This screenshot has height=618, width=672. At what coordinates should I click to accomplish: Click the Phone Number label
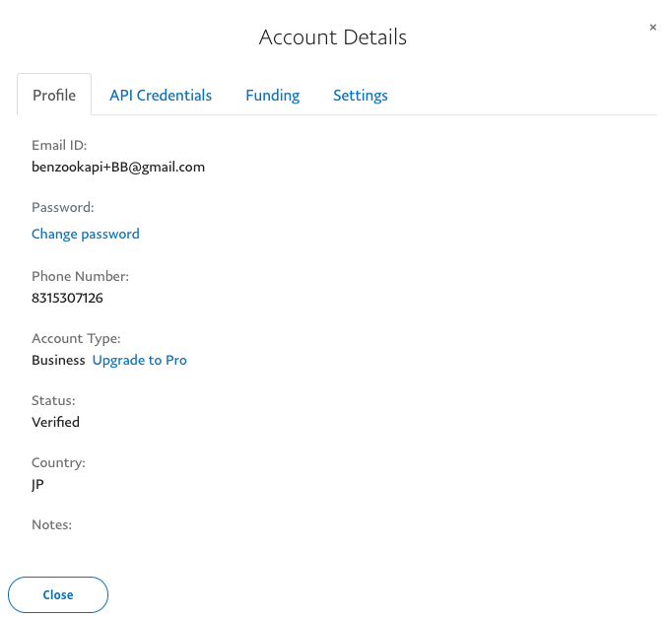point(80,277)
